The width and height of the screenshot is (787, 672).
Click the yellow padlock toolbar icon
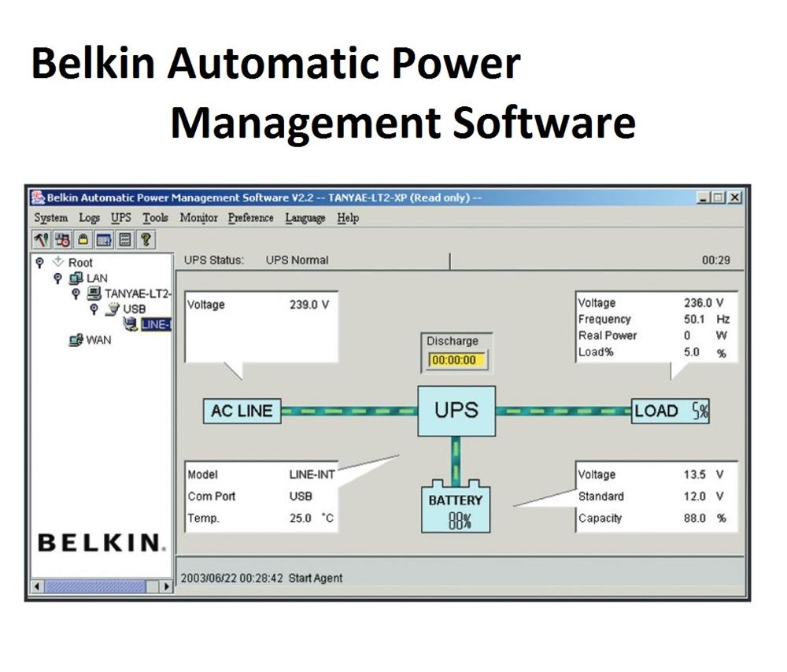[83, 239]
